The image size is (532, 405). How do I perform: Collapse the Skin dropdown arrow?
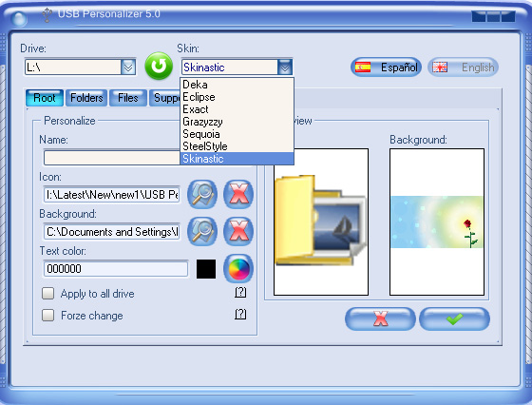(x=285, y=67)
